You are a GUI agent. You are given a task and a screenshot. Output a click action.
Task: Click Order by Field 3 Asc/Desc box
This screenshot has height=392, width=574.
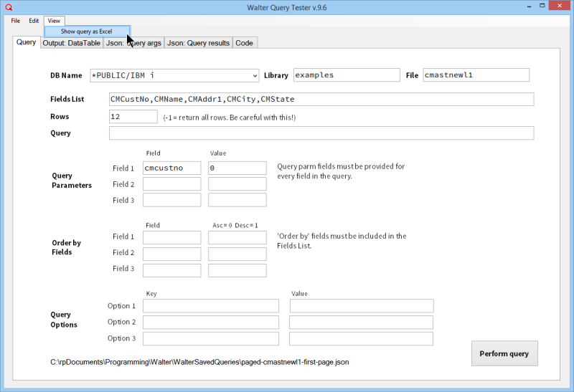[237, 270]
